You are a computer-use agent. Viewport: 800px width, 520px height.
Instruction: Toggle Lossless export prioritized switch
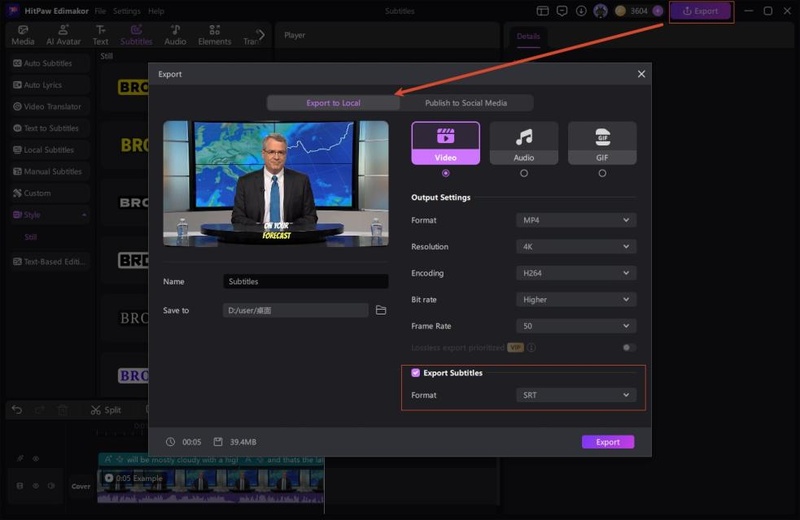point(629,348)
